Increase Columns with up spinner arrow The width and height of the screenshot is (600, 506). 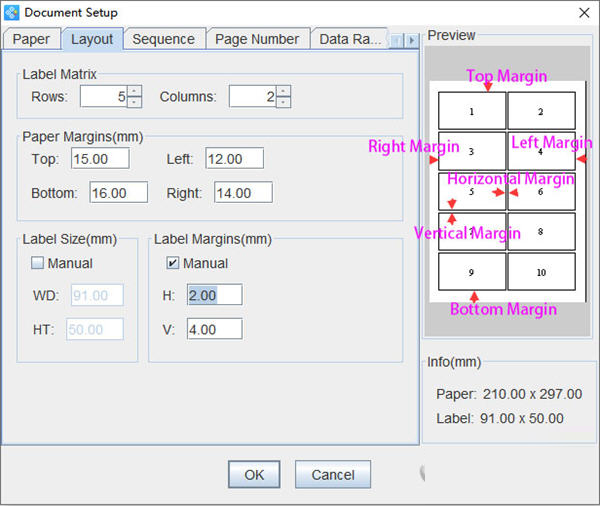(283, 91)
